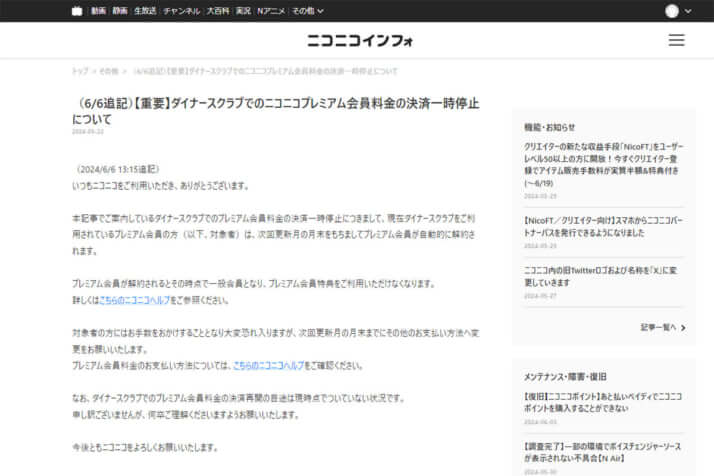
Task: Click the chevron beside 記事一覧へ
Action: click(x=683, y=328)
